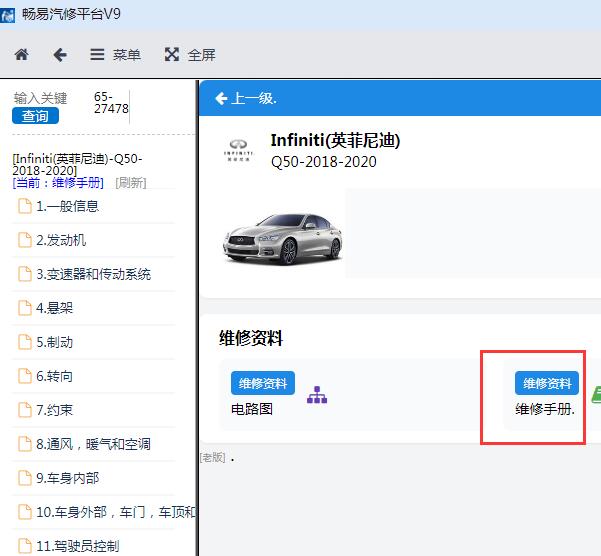The image size is (601, 556).
Task: Click the hamburger menu icon
Action: click(97, 54)
